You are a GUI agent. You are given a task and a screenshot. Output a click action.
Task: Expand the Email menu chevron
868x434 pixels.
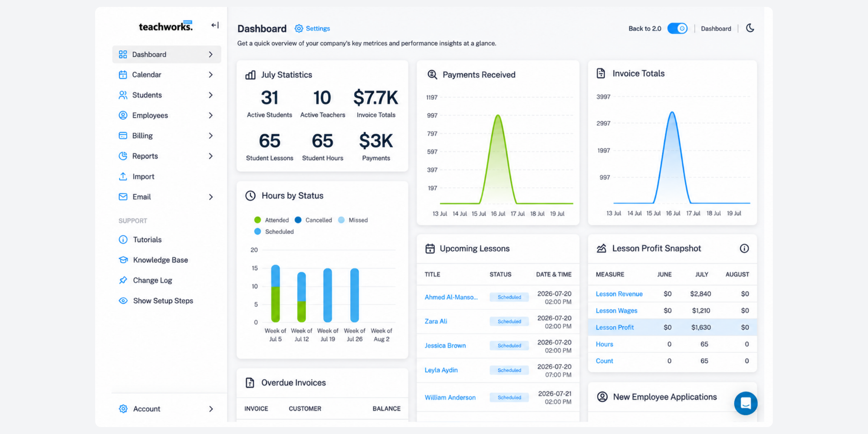click(x=210, y=197)
